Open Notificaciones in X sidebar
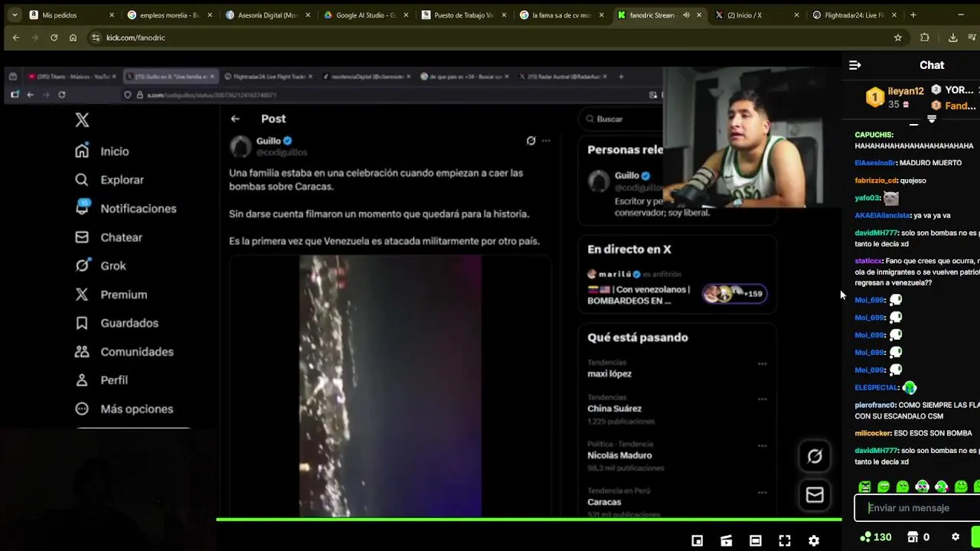 (x=126, y=208)
